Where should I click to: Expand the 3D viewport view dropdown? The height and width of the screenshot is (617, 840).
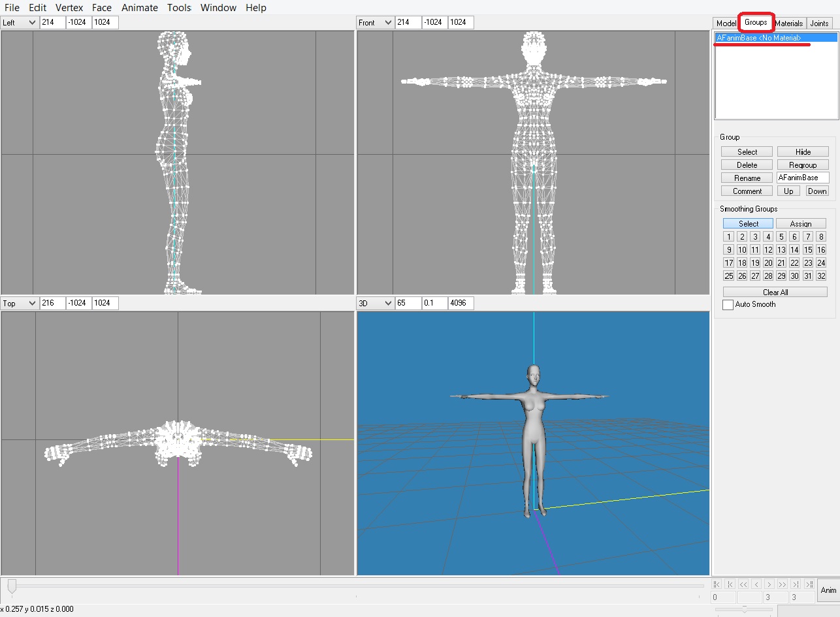[375, 304]
